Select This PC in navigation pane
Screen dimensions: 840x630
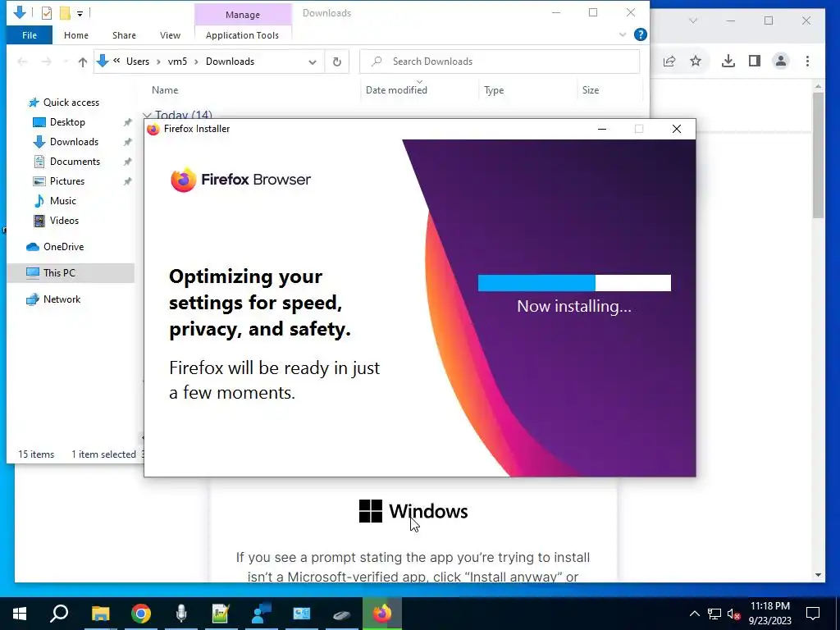(59, 272)
